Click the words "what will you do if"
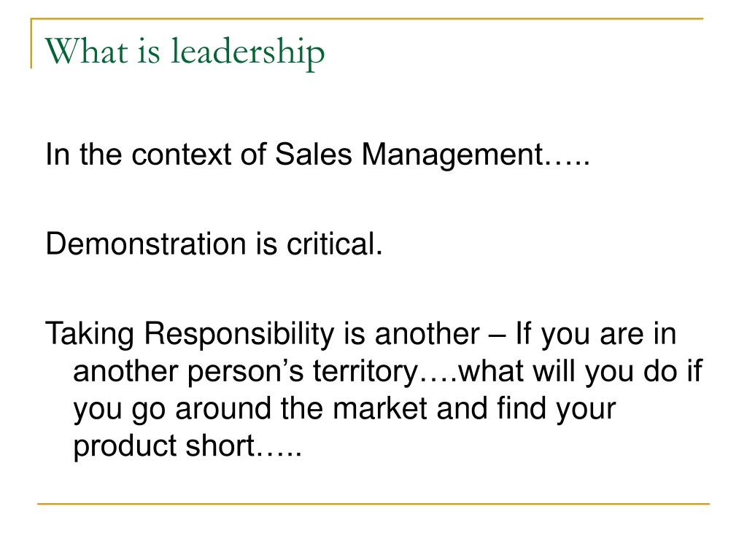The height and width of the screenshot is (560, 747). [x=580, y=371]
